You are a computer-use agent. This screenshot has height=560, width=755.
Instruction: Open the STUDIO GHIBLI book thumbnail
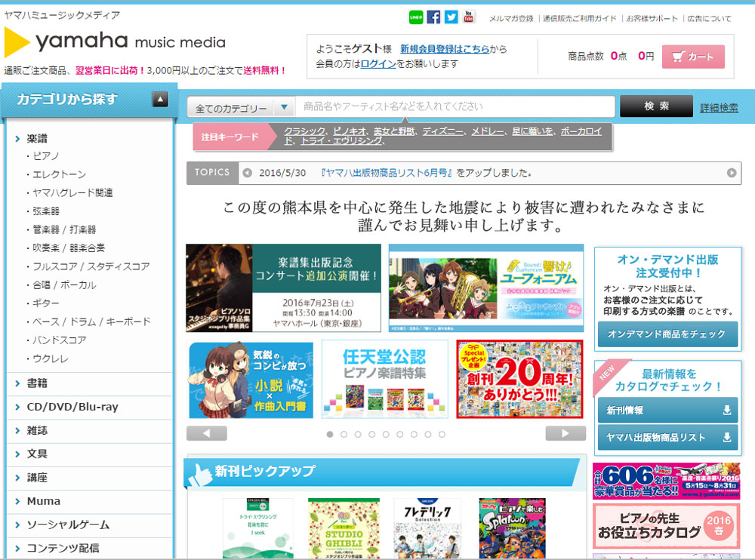(x=344, y=529)
